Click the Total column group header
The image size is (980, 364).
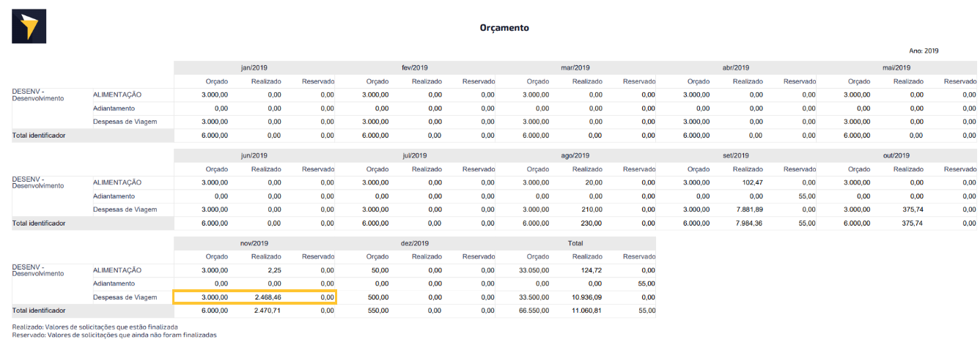(575, 242)
